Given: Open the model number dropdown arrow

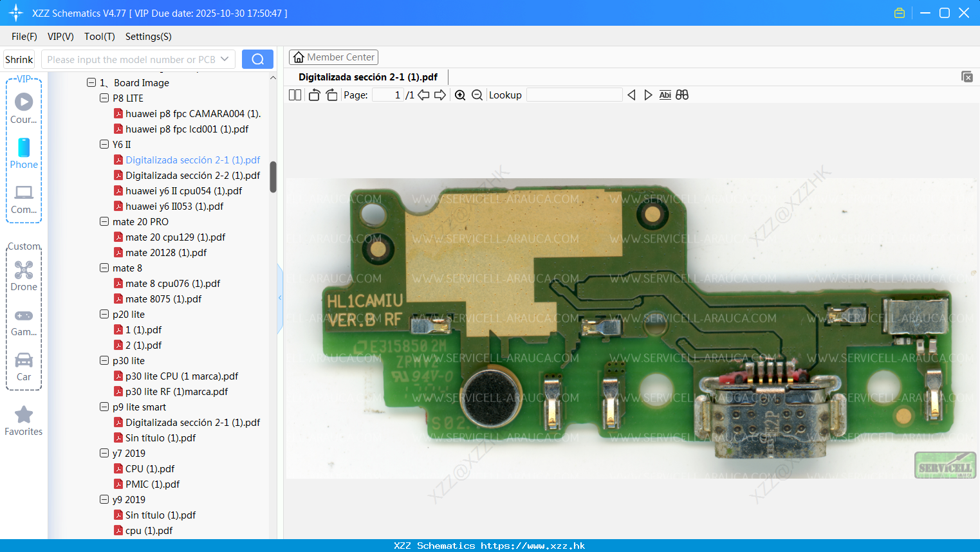Looking at the screenshot, I should (x=225, y=59).
